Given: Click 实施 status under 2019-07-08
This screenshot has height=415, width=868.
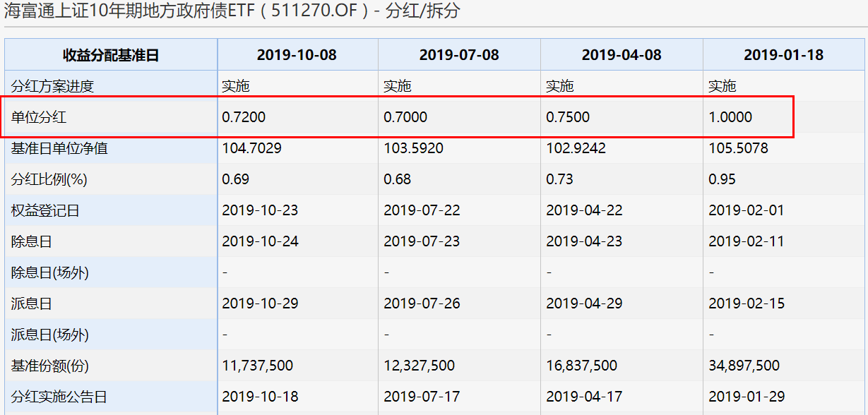Looking at the screenshot, I should point(398,86).
